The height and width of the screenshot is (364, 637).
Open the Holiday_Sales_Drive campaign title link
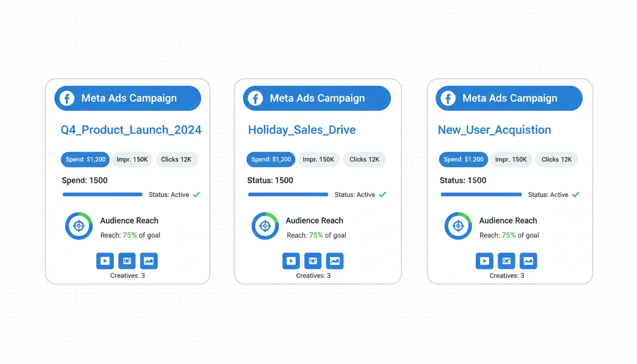(x=302, y=130)
